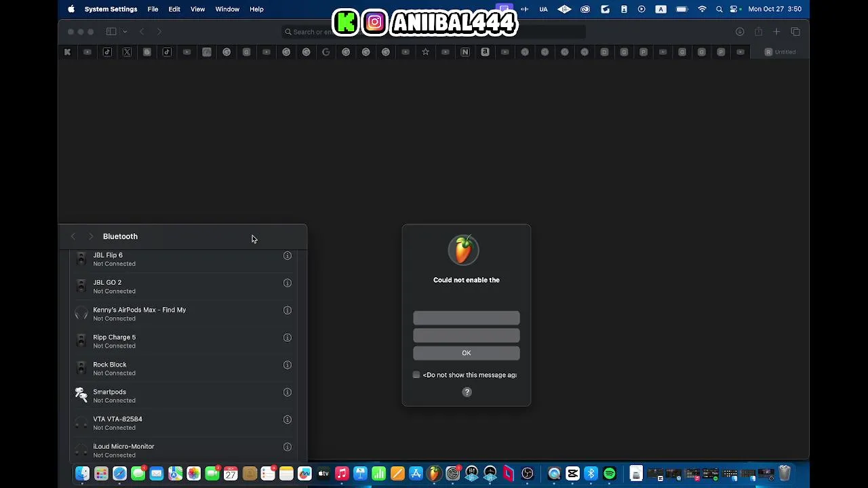Open info for VTA VTA-82584
Image resolution: width=868 pixels, height=488 pixels.
[288, 420]
